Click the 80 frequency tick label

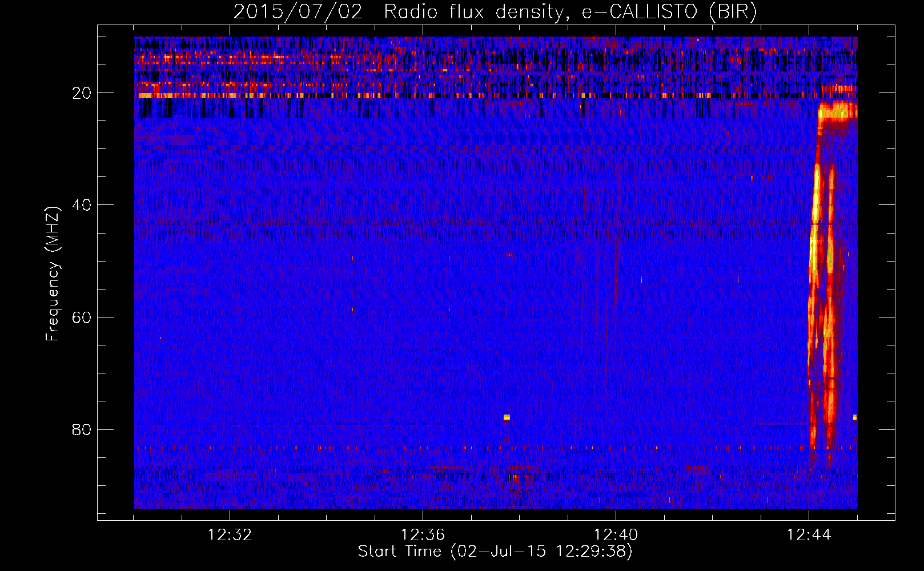82,429
